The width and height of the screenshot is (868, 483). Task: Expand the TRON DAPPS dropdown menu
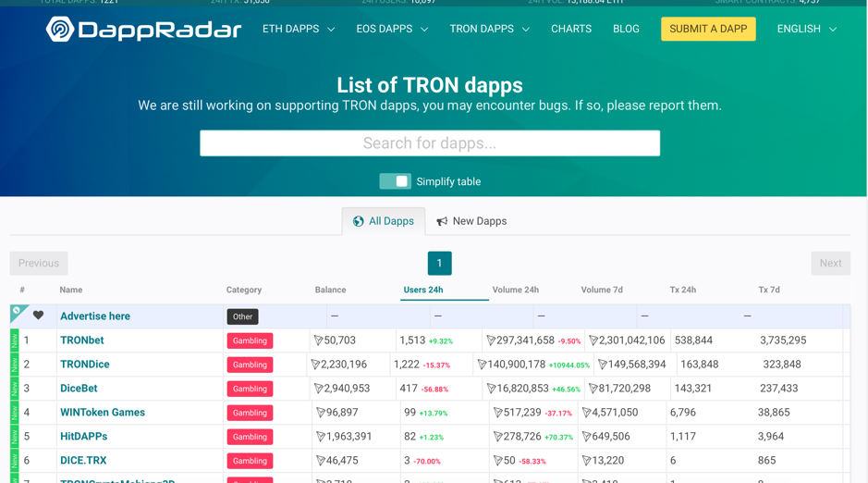(489, 29)
